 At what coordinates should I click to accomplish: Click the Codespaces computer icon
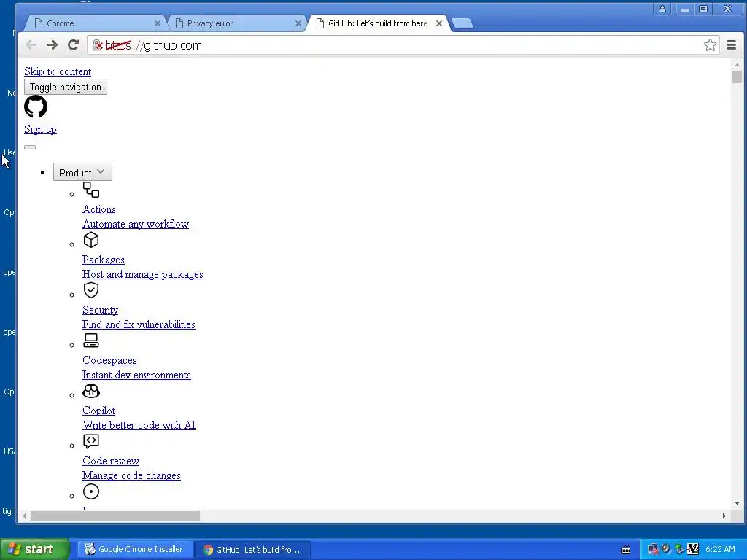point(91,340)
